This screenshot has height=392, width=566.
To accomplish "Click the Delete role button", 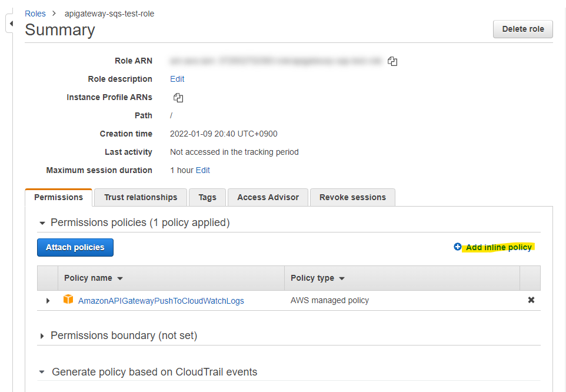I will pos(522,29).
